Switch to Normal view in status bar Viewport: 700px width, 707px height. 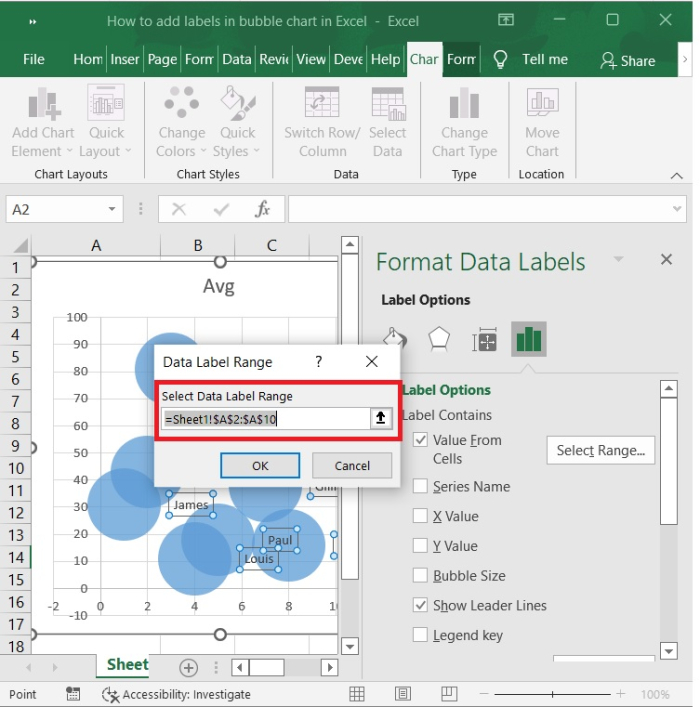coord(357,694)
